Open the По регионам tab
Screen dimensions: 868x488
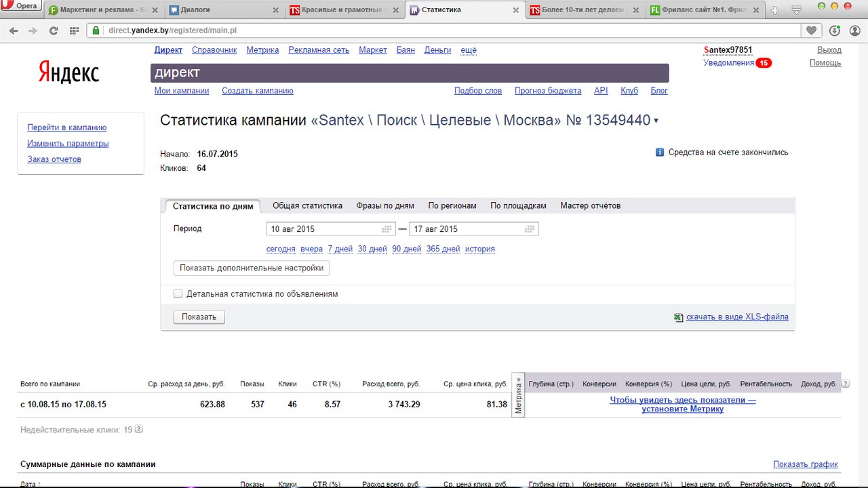point(452,205)
